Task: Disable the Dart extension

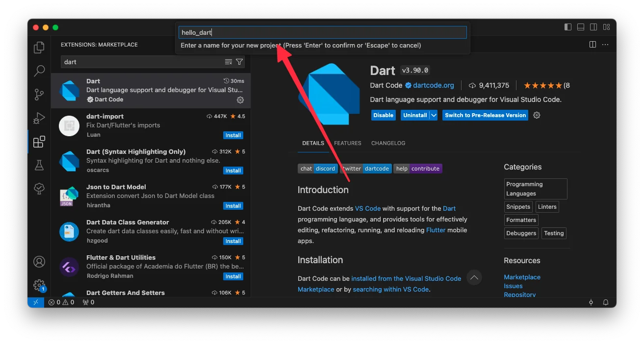Action: coord(384,115)
